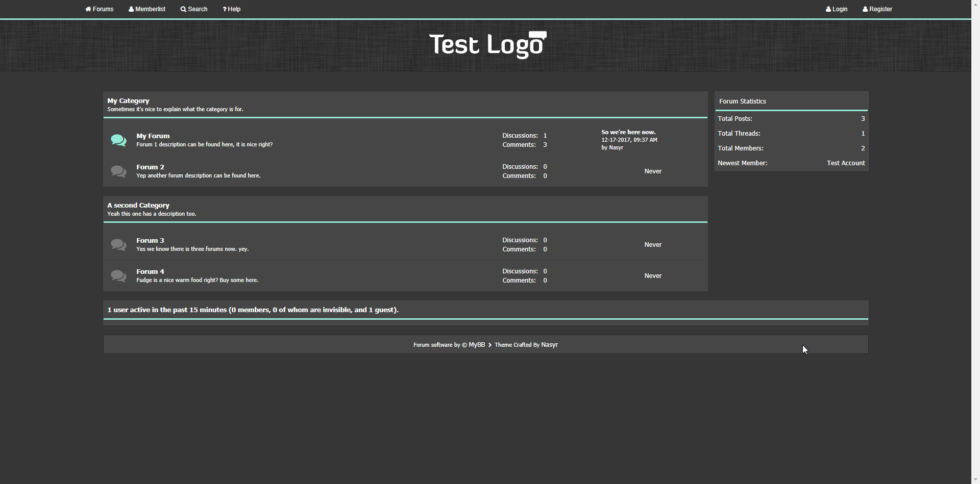
Task: Click the scrollbar down arrow
Action: tap(975, 479)
